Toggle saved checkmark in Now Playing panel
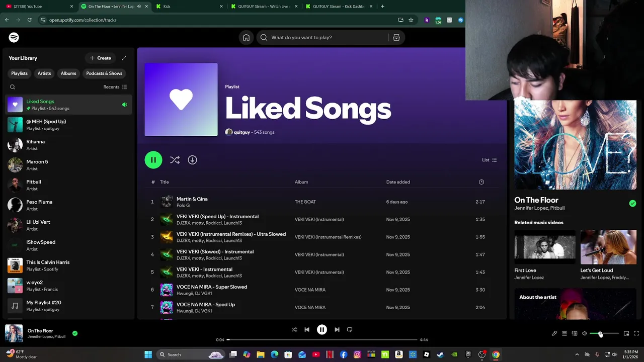The height and width of the screenshot is (362, 644). click(632, 204)
